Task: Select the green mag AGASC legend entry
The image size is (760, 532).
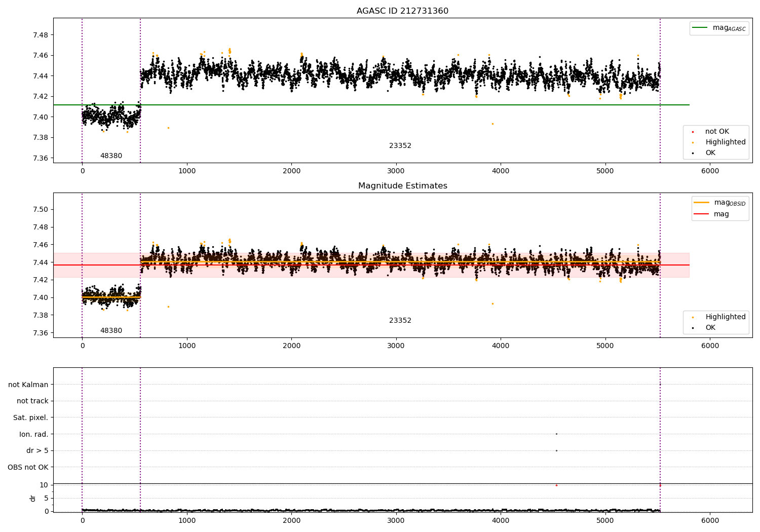Action: 719,28
